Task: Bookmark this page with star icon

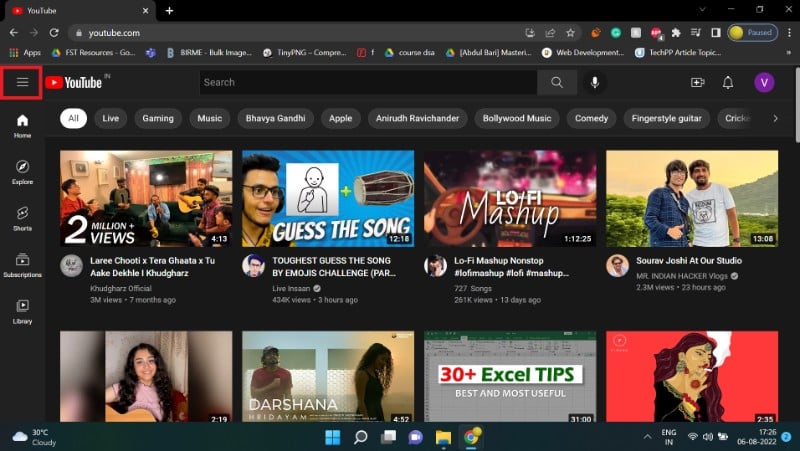Action: [570, 33]
